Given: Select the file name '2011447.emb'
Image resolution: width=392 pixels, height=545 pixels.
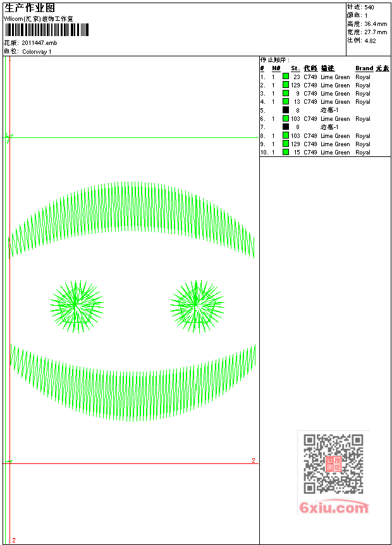Looking at the screenshot, I should tap(39, 43).
